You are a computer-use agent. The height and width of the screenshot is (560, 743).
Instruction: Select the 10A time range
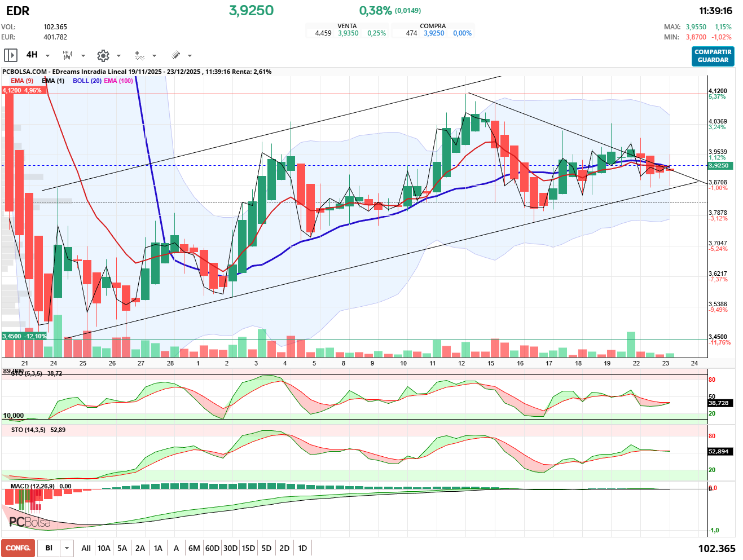point(104,548)
